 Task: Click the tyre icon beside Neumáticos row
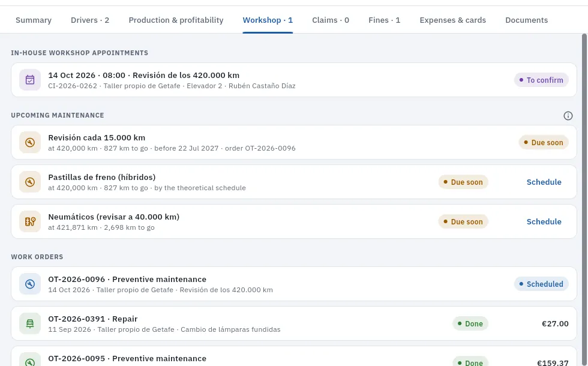(x=30, y=221)
